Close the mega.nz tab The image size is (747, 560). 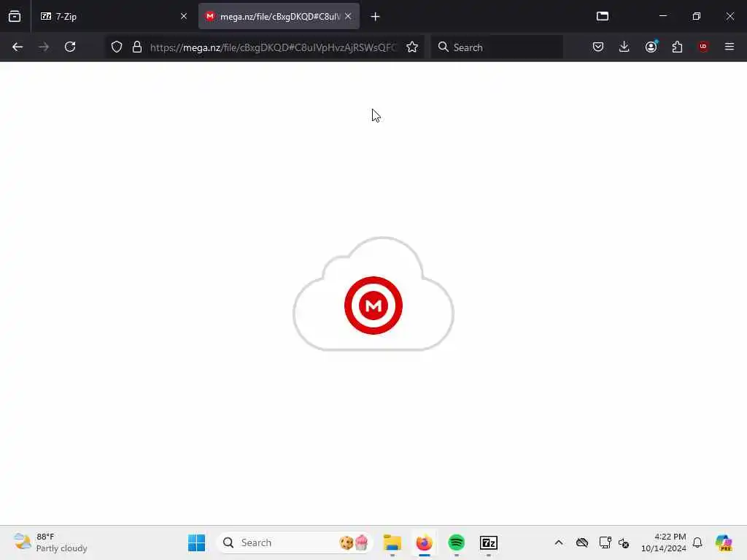coord(348,16)
